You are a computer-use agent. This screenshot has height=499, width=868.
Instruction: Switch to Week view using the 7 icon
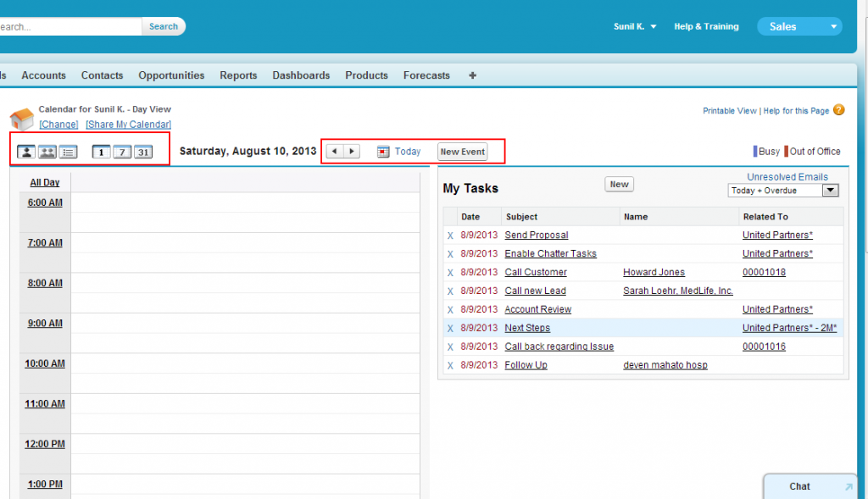(x=122, y=152)
